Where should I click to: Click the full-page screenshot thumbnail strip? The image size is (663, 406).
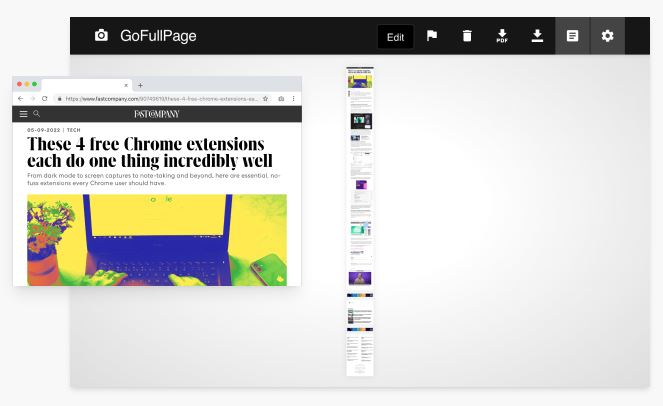[360, 222]
